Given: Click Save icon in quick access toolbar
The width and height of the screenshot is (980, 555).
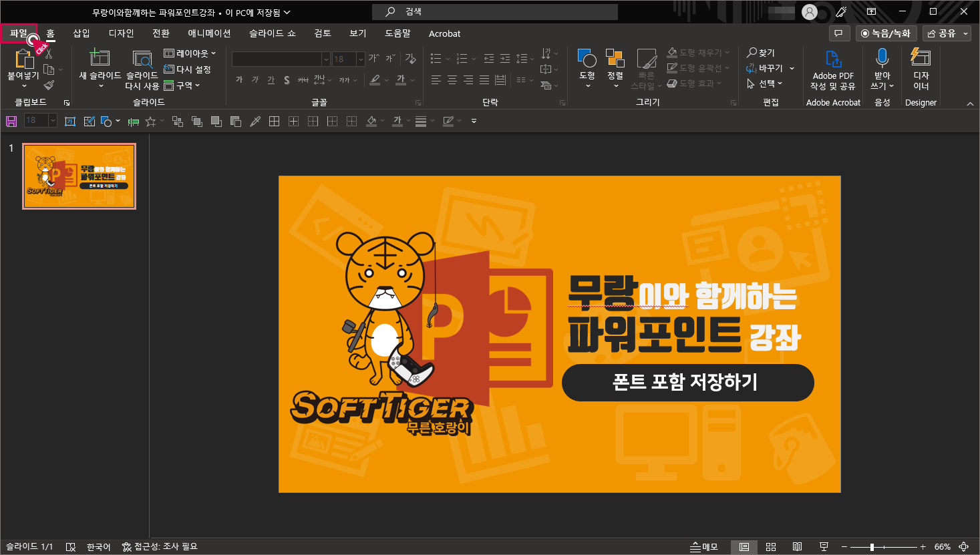Looking at the screenshot, I should (x=11, y=121).
